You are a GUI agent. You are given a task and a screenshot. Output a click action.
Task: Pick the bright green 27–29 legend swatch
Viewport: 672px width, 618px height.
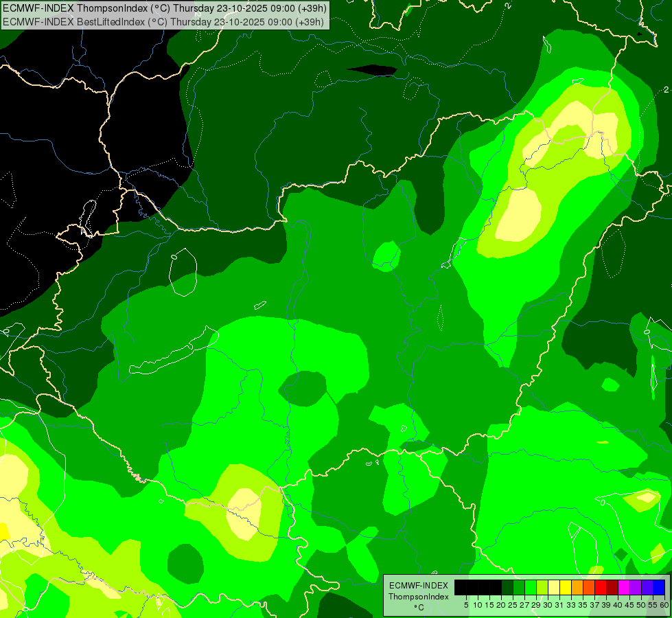click(x=531, y=587)
